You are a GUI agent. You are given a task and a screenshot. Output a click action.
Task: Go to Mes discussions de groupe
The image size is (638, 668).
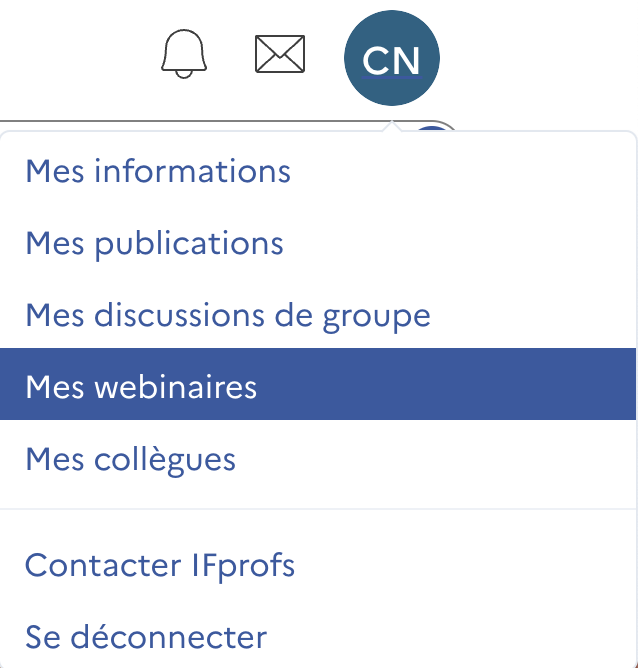(228, 316)
